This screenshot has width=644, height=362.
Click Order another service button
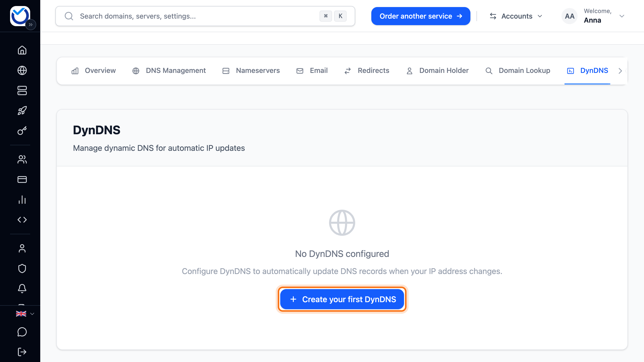(421, 16)
